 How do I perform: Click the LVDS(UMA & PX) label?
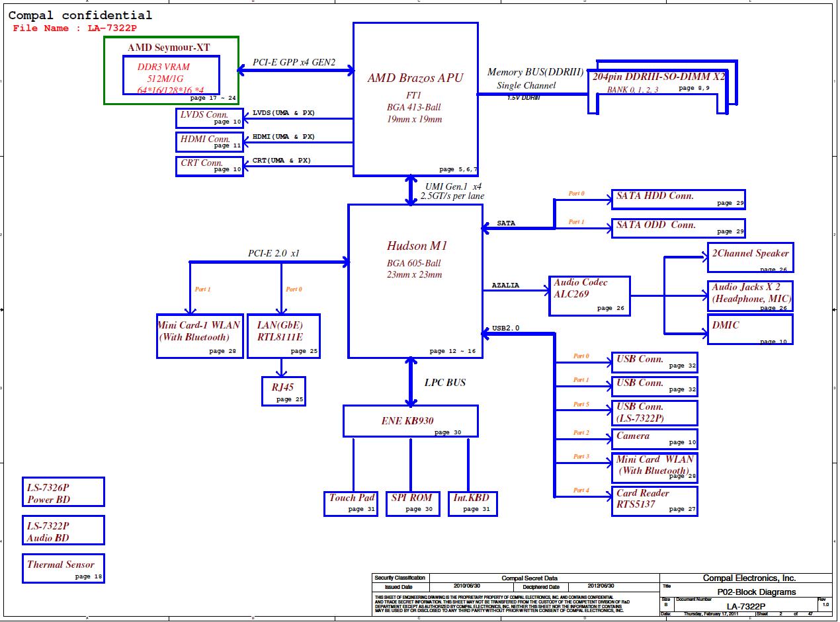click(x=284, y=113)
